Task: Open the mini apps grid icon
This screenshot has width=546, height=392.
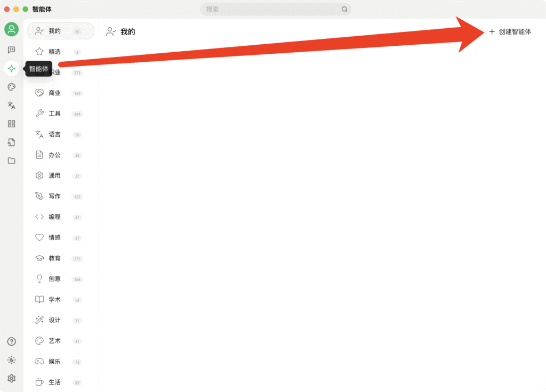Action: point(12,124)
